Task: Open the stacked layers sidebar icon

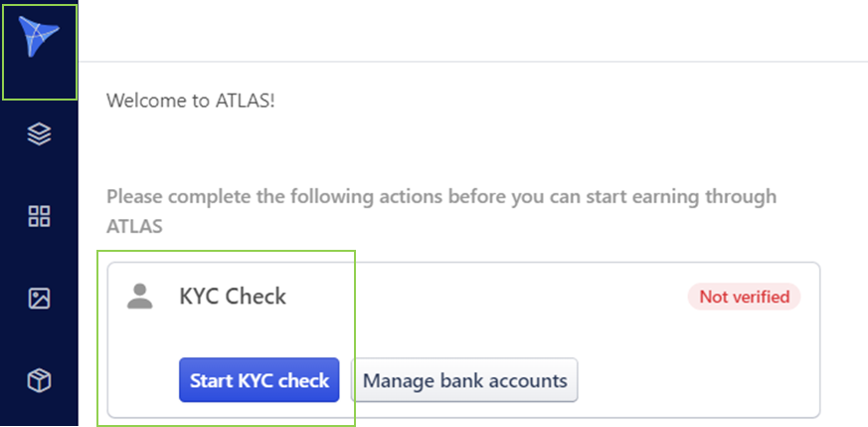Action: 39,133
